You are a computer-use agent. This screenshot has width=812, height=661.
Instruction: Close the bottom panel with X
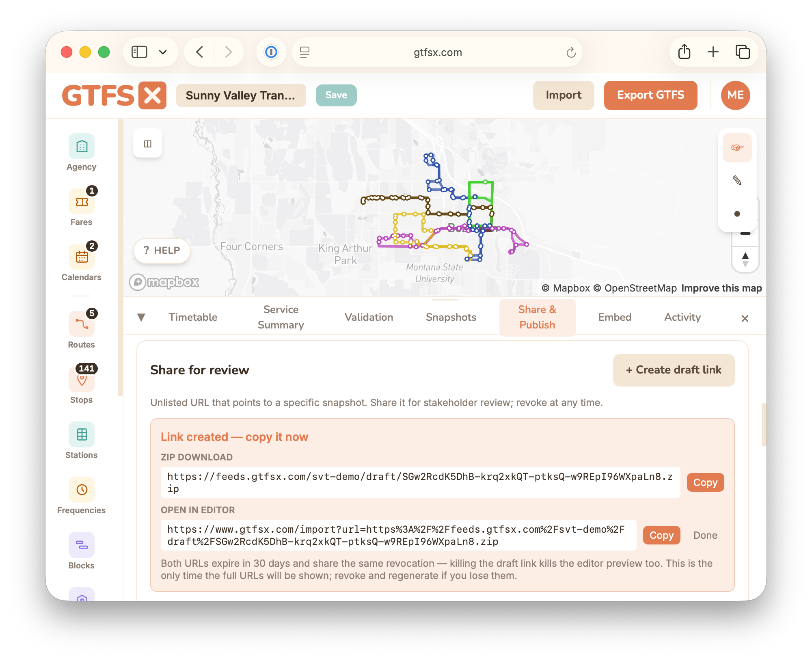tap(745, 319)
